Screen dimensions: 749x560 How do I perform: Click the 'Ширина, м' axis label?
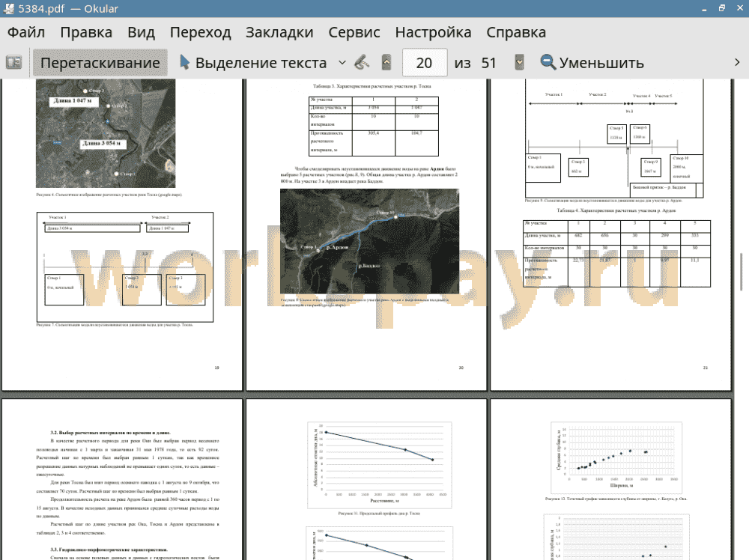pos(622,486)
